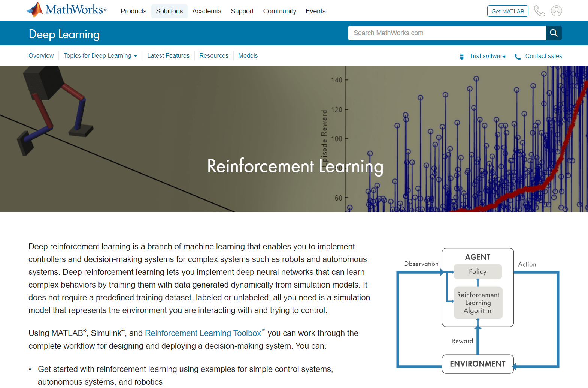Click the Get MATLAB button
Screen dimensions: 588x388
pos(507,11)
